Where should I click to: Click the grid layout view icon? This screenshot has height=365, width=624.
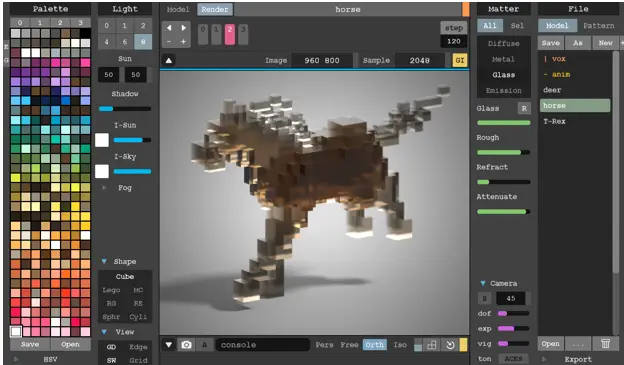(x=432, y=345)
